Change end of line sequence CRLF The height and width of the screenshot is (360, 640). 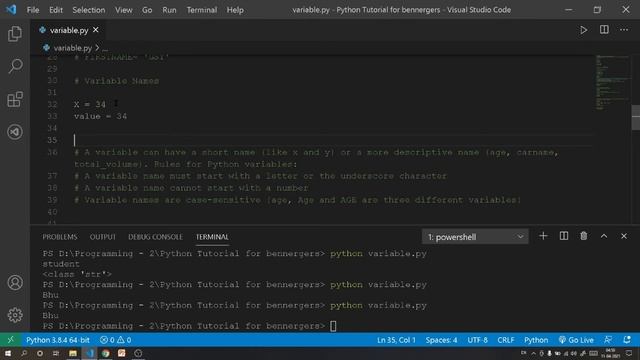(506, 340)
